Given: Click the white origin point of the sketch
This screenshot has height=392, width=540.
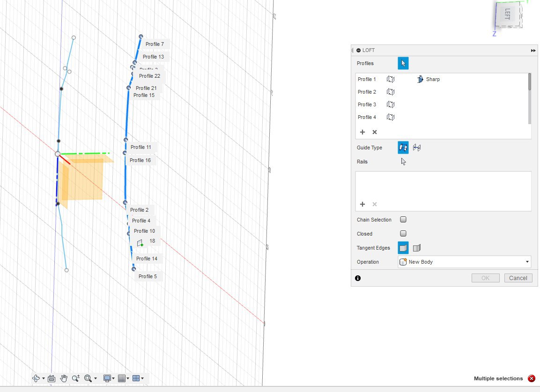Looking at the screenshot, I should pyautogui.click(x=58, y=154).
